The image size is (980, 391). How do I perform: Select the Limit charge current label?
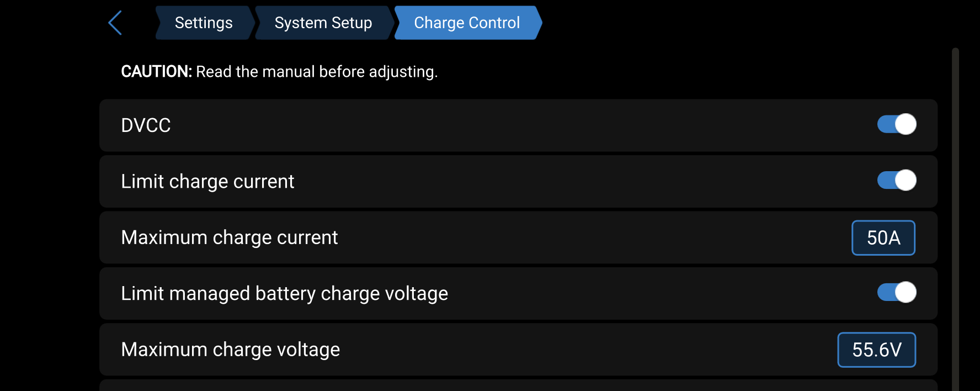click(x=207, y=182)
